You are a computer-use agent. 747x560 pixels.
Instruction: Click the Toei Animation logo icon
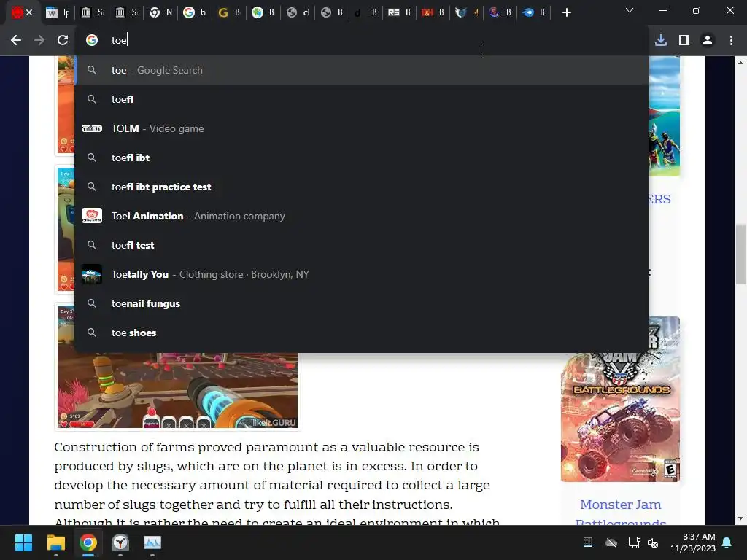tap(92, 216)
